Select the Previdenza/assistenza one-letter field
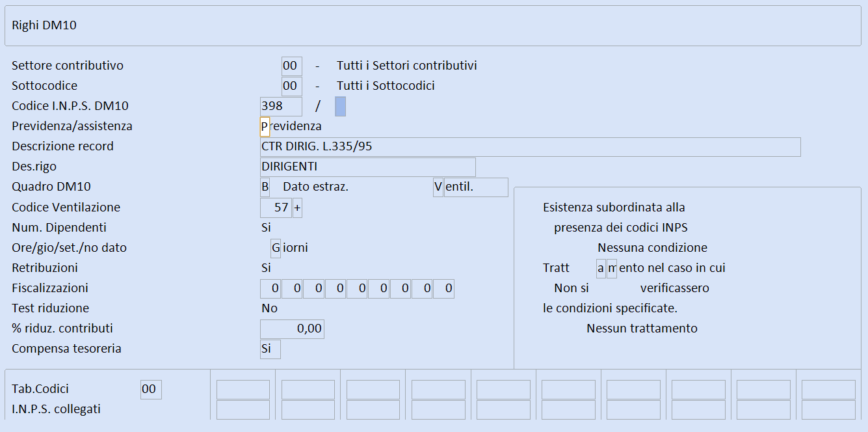The height and width of the screenshot is (432, 868). point(265,126)
